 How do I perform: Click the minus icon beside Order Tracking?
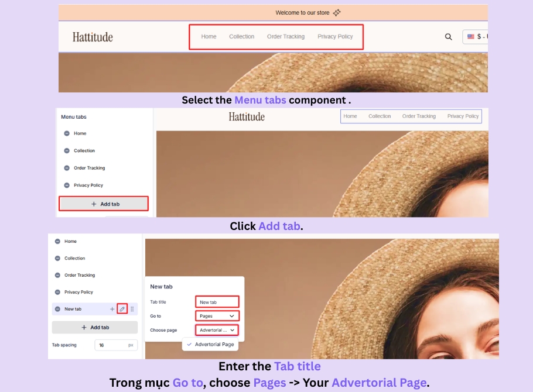point(57,275)
